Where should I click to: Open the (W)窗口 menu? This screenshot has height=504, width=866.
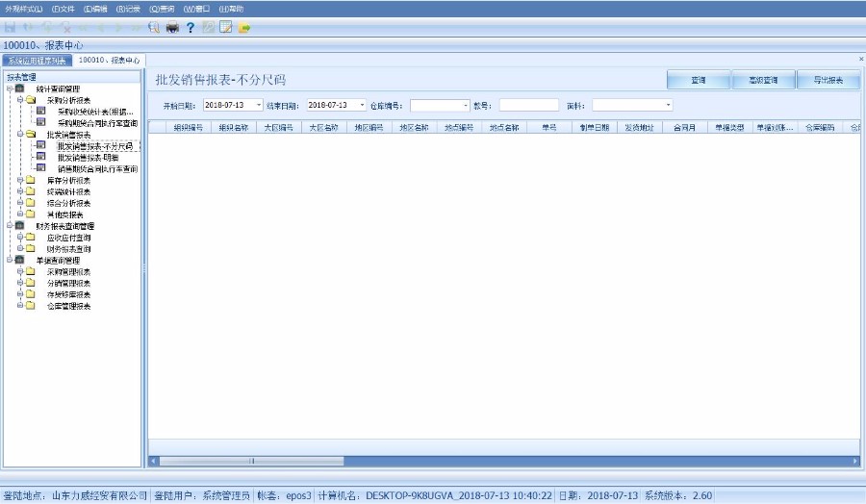pos(196,9)
